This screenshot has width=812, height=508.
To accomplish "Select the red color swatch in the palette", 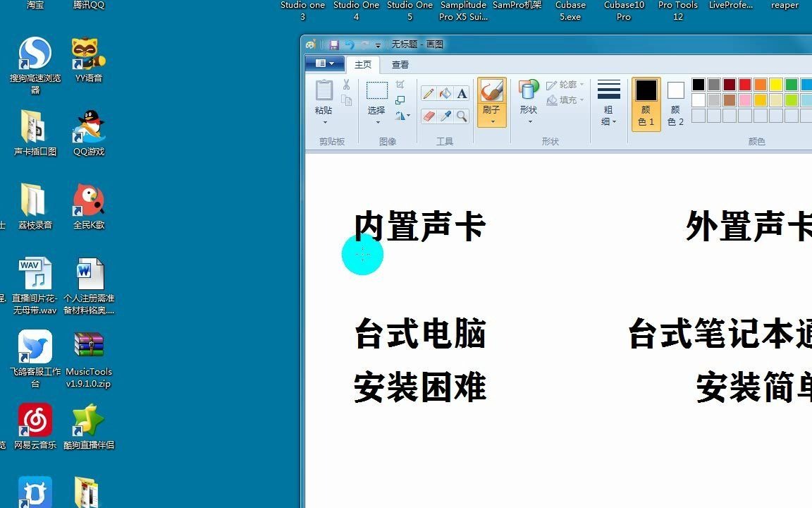I will pyautogui.click(x=744, y=83).
